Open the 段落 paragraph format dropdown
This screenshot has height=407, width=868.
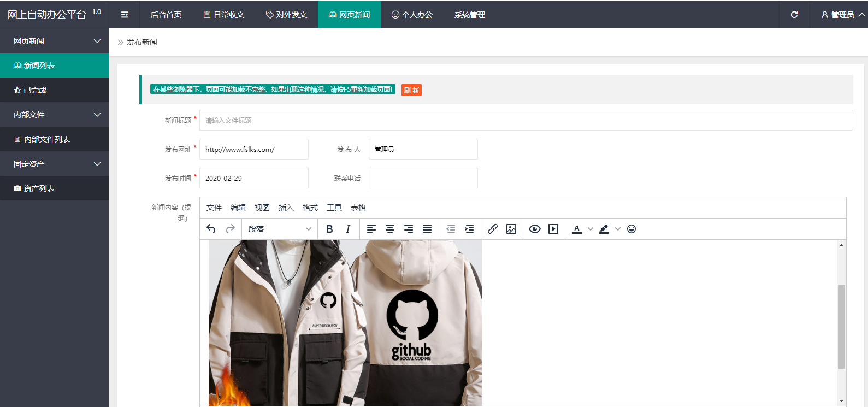[279, 229]
